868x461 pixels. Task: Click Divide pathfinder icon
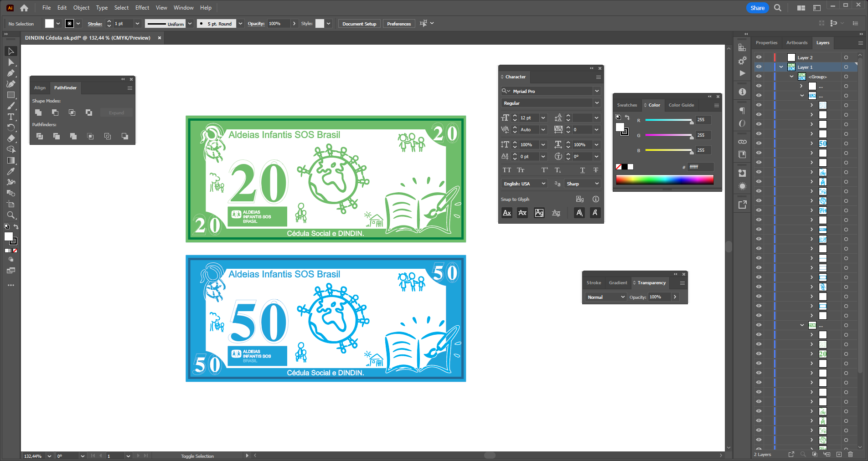40,136
